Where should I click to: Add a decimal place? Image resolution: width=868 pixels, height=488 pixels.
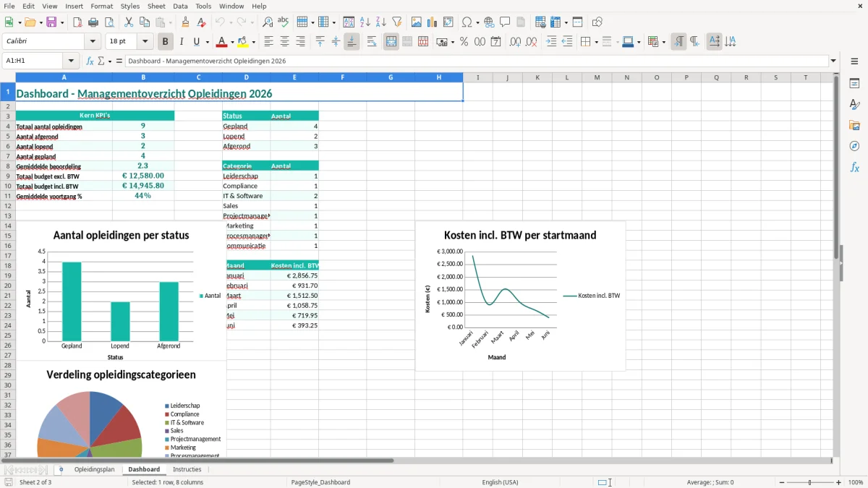tap(516, 42)
